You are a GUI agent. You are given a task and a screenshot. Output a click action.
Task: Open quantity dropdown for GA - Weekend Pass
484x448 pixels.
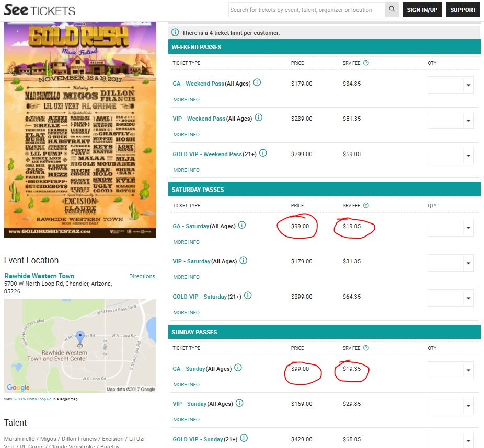pos(450,85)
